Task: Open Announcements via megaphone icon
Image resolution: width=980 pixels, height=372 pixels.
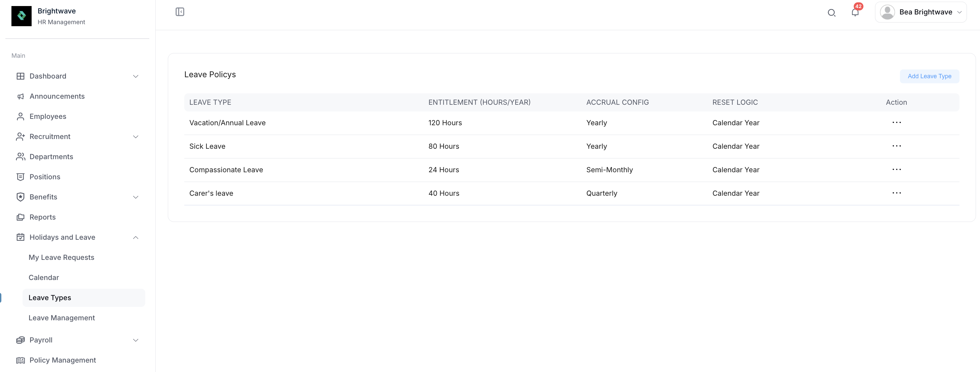Action: pyautogui.click(x=21, y=96)
